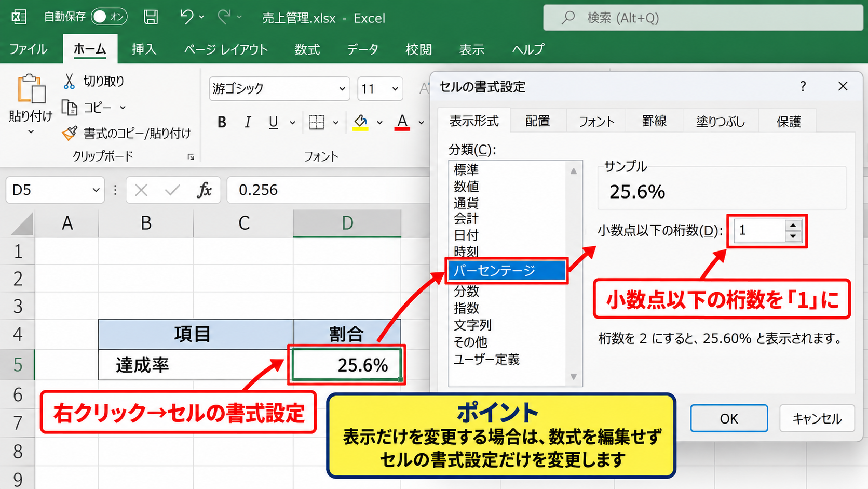Click the Undo arrow icon
Screen dimensions: 868x489
coord(186,17)
